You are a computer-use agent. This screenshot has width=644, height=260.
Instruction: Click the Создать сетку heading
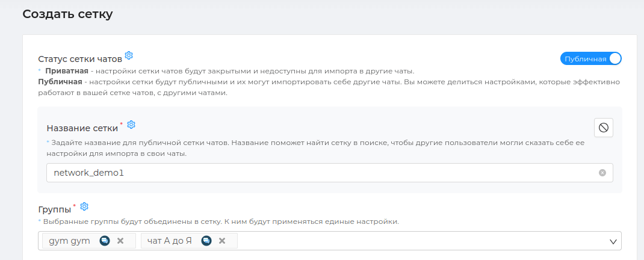click(67, 14)
